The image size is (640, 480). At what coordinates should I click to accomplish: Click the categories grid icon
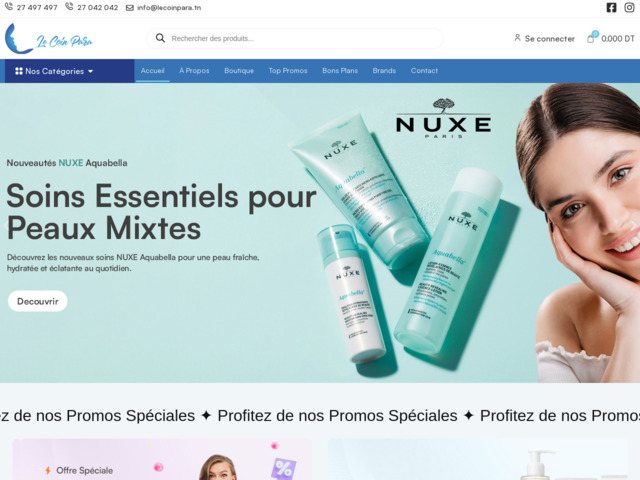pos(19,71)
